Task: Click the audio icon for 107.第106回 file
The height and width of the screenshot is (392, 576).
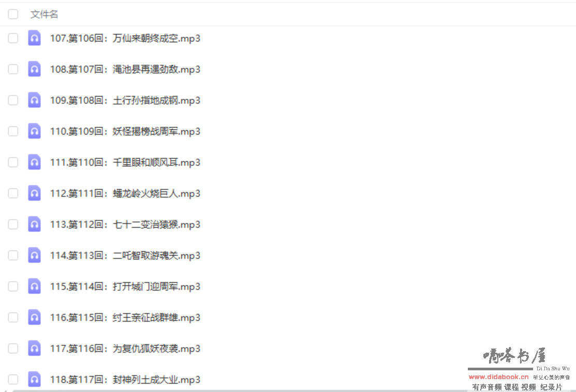Action: click(x=34, y=38)
